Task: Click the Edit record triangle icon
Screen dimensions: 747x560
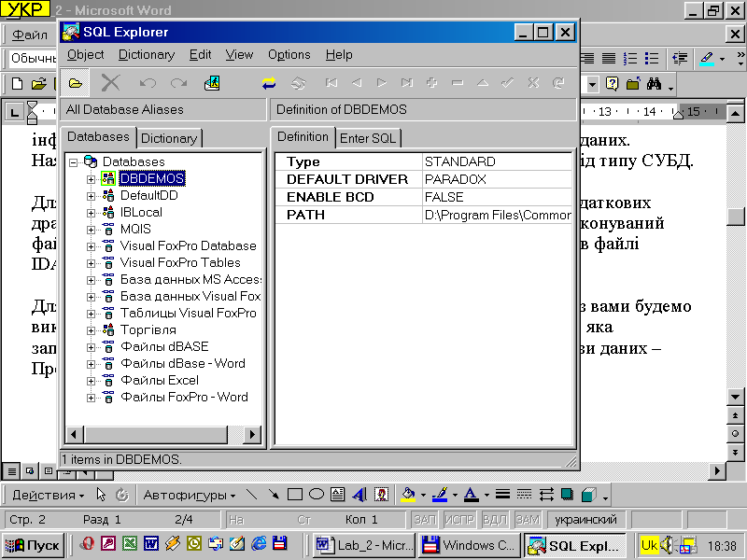Action: 483,83
